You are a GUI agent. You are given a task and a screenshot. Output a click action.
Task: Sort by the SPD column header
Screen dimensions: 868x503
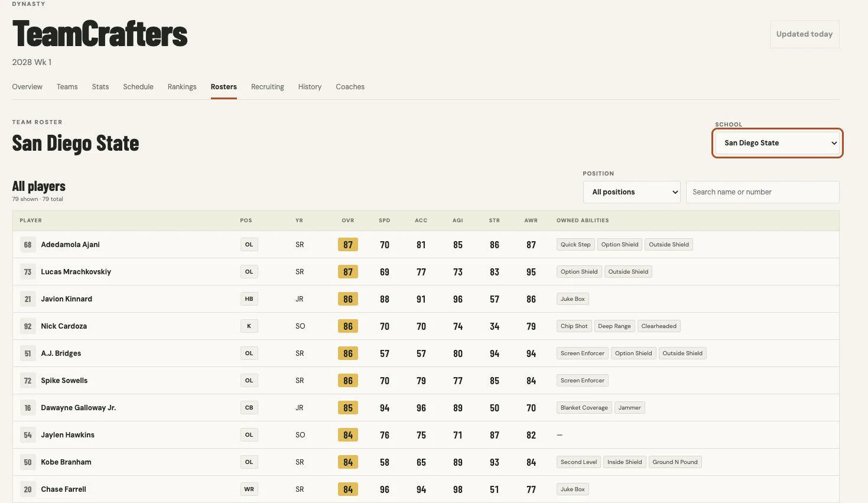point(385,220)
